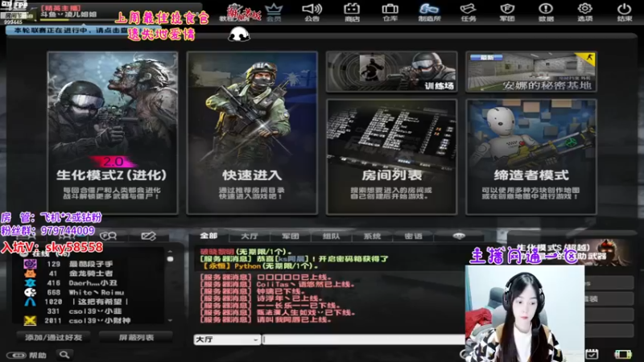Collapse the 在线 friends group

(24, 253)
